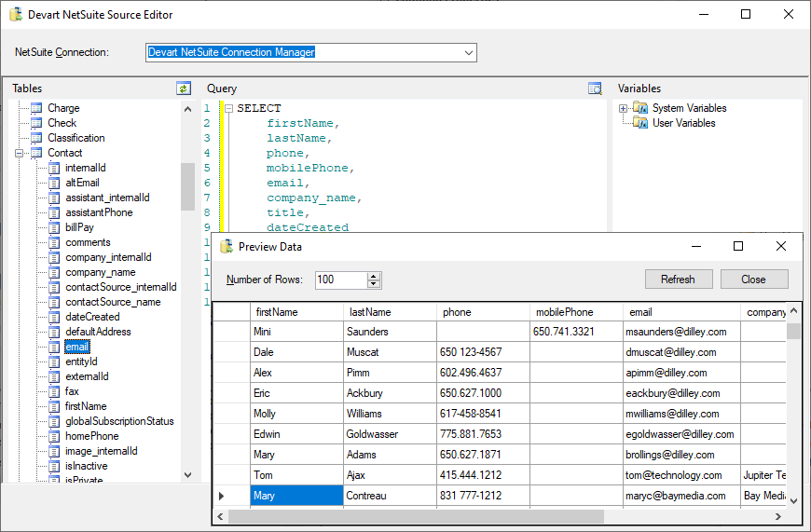Click the System Variables folder icon
Screen dimensions: 811x532
639,108
